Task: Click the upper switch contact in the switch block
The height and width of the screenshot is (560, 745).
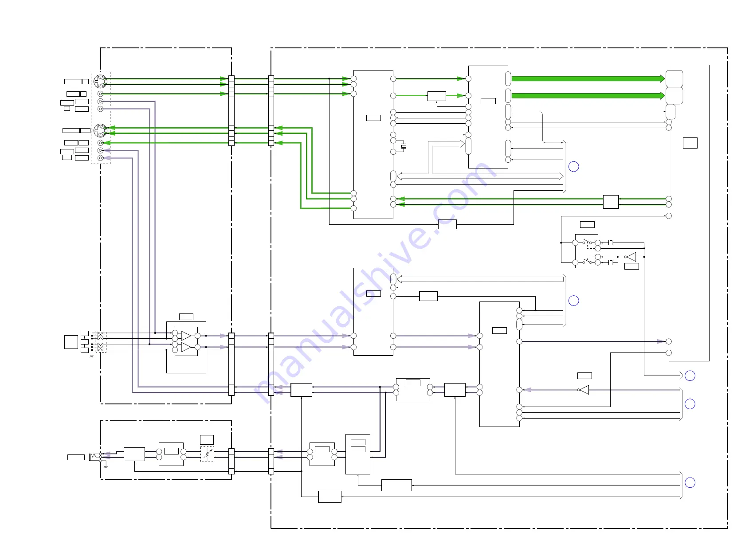Action: [587, 243]
